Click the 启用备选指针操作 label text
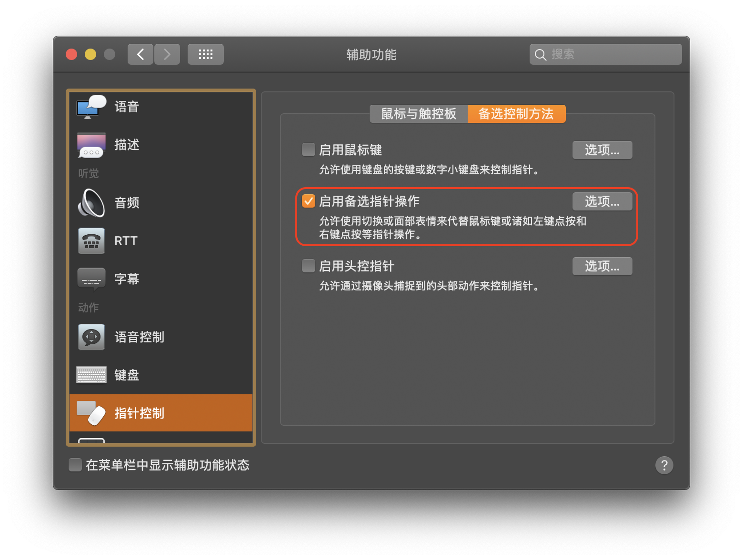This screenshot has width=743, height=560. pyautogui.click(x=369, y=201)
